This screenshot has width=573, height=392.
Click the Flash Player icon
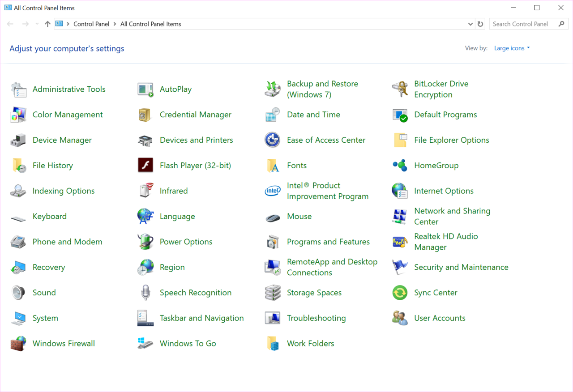[x=145, y=166]
